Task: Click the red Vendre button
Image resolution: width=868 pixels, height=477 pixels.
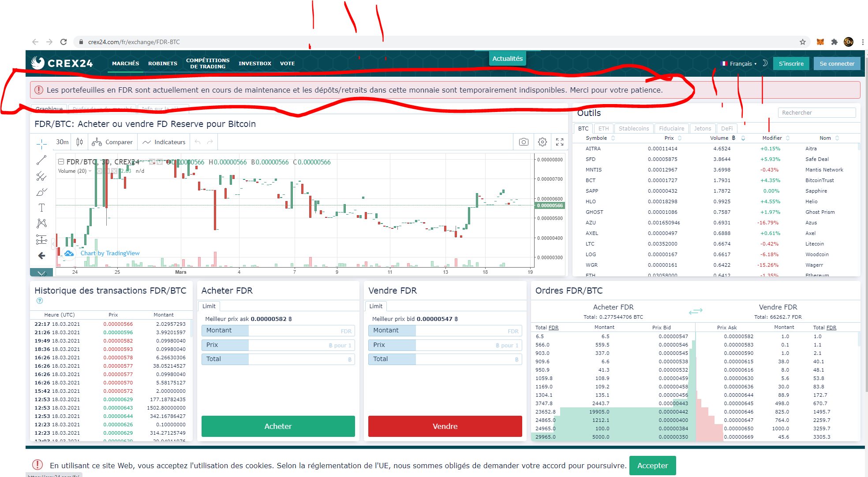Action: pos(445,426)
